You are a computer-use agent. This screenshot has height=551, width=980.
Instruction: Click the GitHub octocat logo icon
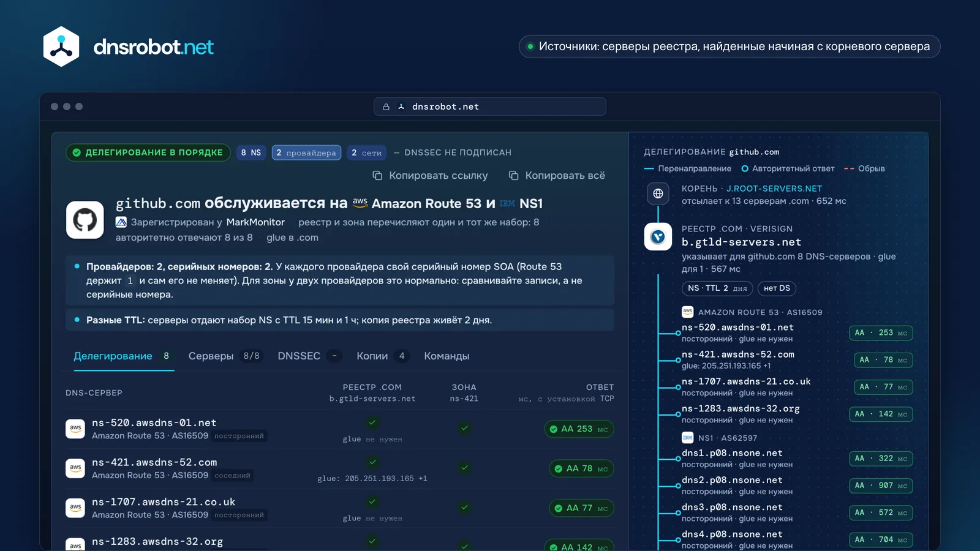pos(85,220)
